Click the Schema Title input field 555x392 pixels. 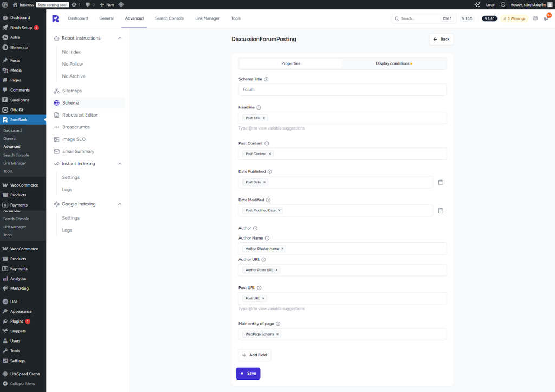(x=342, y=89)
